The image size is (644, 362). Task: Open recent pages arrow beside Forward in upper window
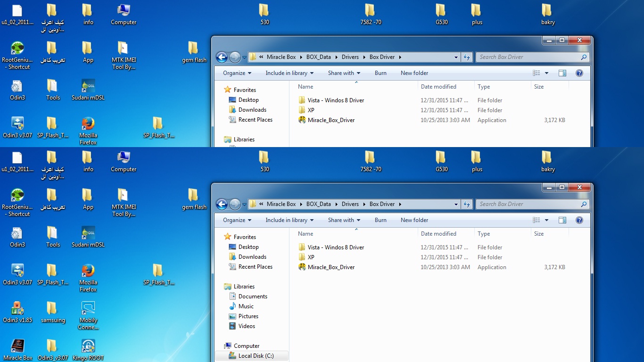(244, 57)
